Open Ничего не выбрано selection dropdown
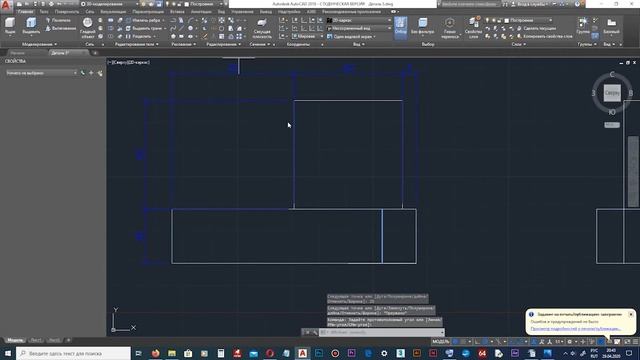The width and height of the screenshot is (640, 360). pos(41,73)
